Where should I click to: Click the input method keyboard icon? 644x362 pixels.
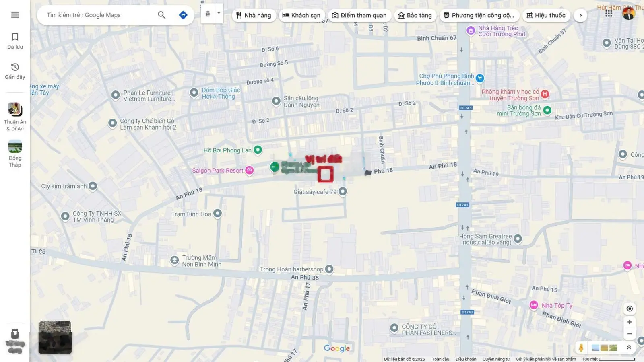click(208, 14)
